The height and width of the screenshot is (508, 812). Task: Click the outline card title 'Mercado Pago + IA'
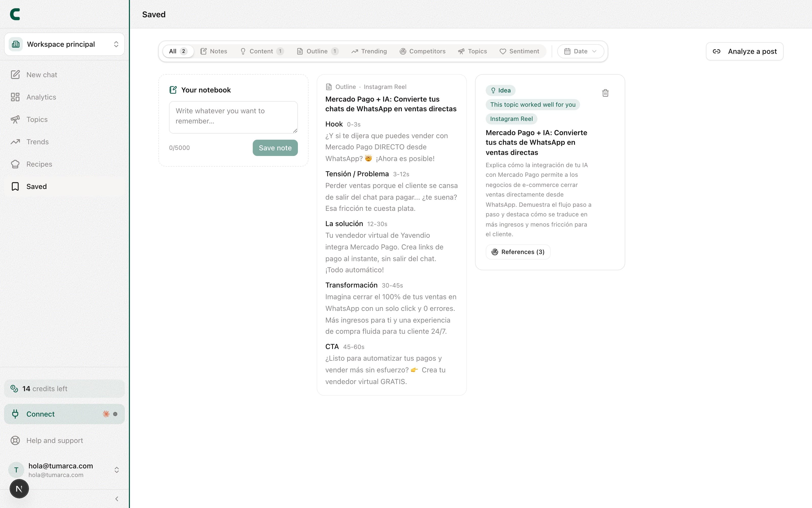391,104
